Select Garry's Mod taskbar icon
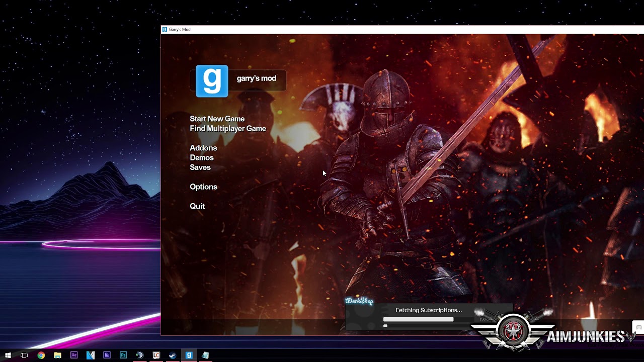 [x=189, y=355]
